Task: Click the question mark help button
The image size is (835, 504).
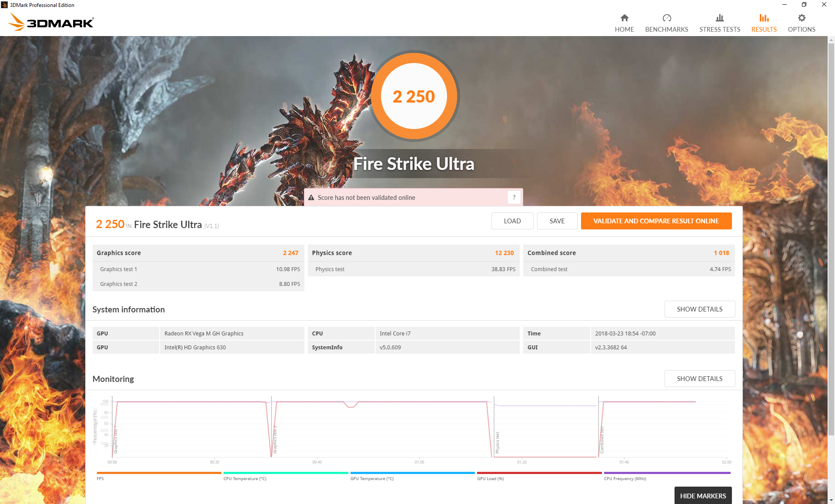Action: click(514, 197)
